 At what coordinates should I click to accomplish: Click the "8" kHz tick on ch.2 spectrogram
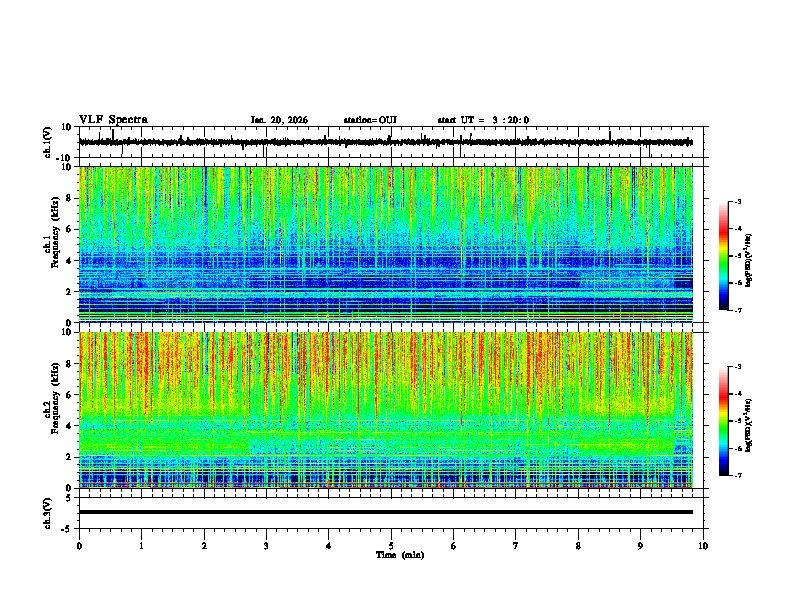[x=69, y=364]
